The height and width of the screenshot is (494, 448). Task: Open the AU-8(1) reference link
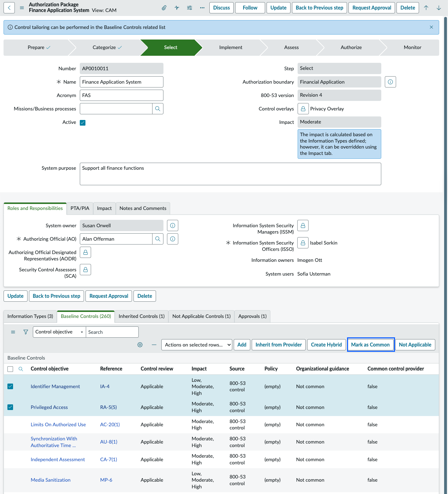click(109, 442)
